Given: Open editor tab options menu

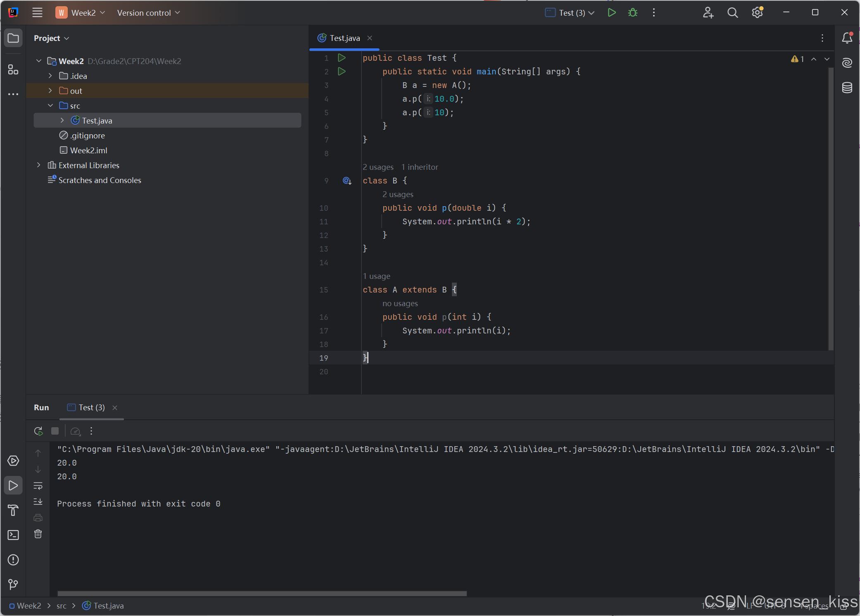Looking at the screenshot, I should 822,38.
